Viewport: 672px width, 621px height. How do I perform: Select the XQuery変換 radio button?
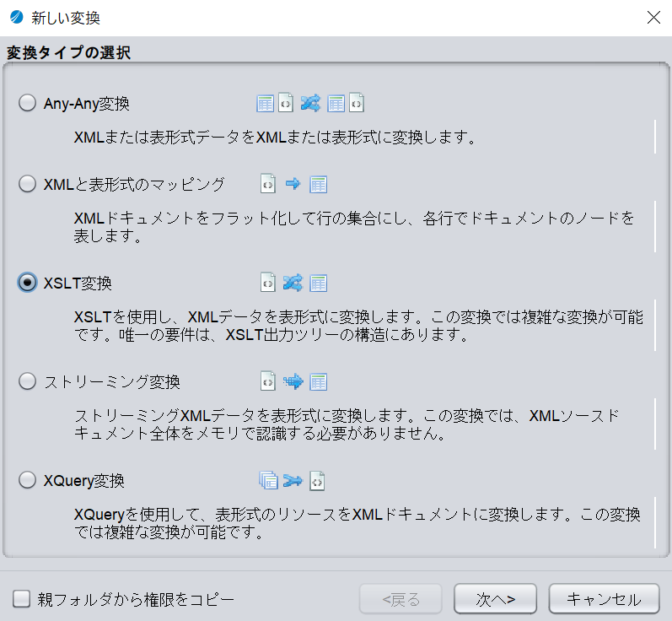28,480
